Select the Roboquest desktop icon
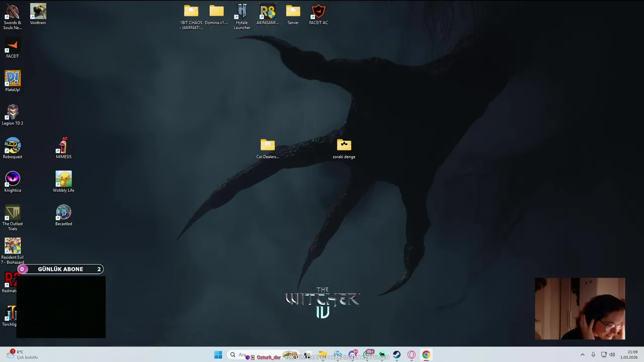Screen dimensions: 644x362 click(13, 148)
